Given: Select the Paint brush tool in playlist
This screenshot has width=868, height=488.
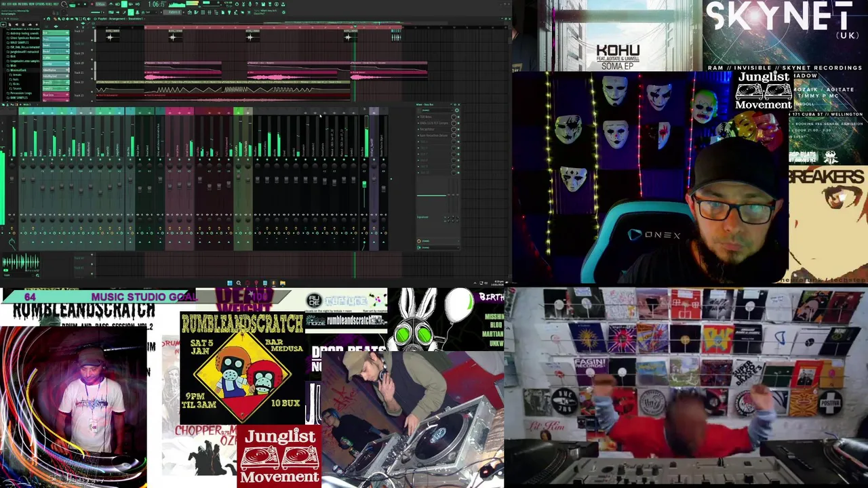Looking at the screenshot, I should (59, 19).
